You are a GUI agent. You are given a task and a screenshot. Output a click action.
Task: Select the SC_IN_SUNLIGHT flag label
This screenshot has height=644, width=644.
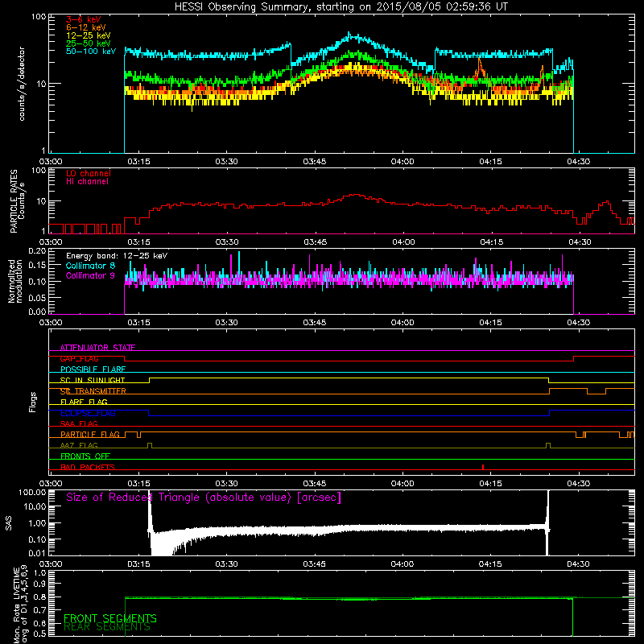93,380
